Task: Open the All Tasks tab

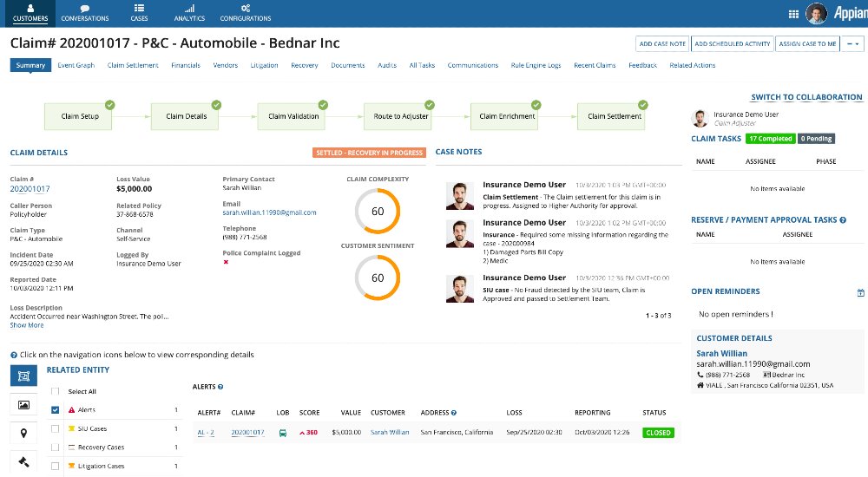Action: click(x=422, y=65)
